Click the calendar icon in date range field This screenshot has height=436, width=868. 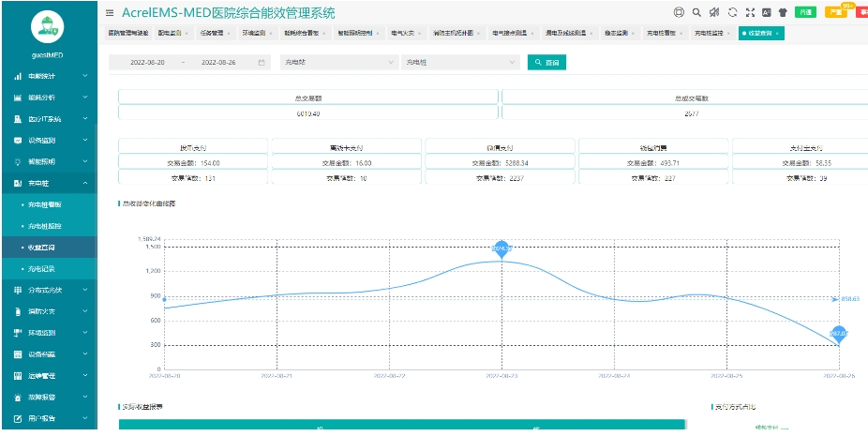262,63
